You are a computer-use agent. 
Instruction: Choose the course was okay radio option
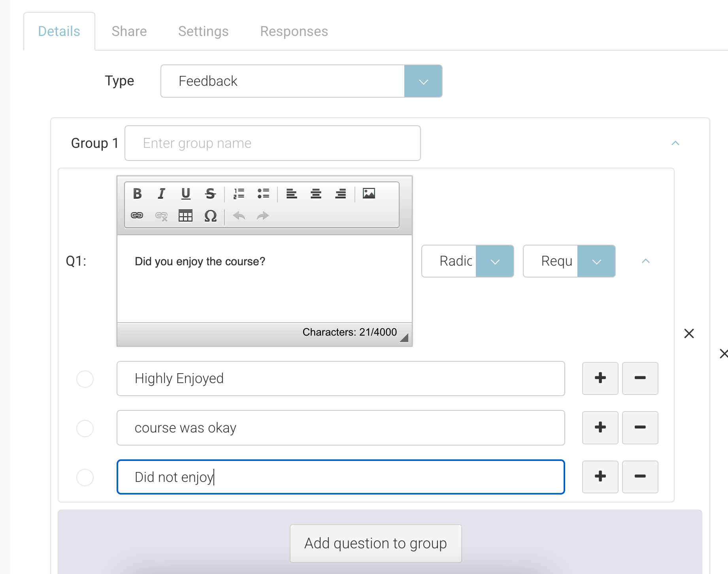tap(85, 428)
